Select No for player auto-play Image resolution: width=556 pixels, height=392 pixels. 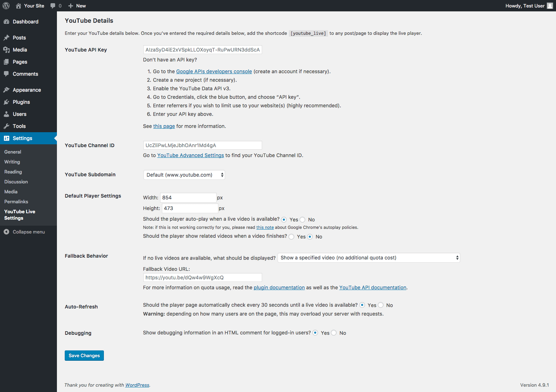click(303, 220)
